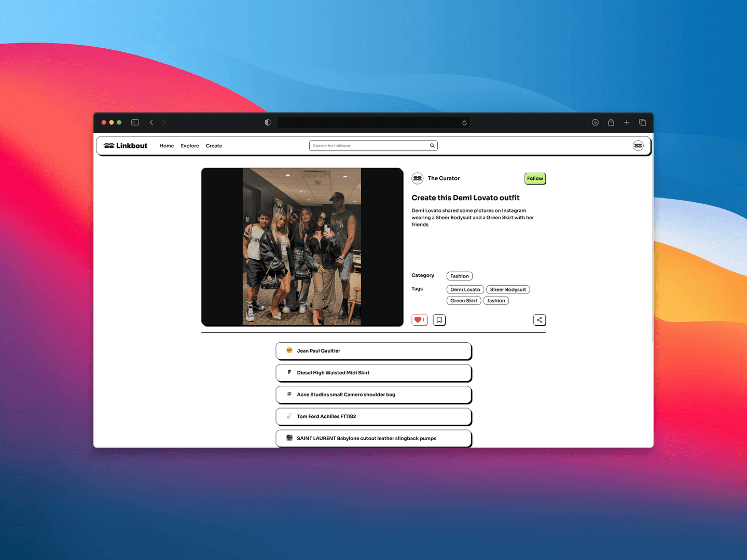Viewport: 747px width, 560px height.
Task: Click the browser share icon
Action: 611,122
